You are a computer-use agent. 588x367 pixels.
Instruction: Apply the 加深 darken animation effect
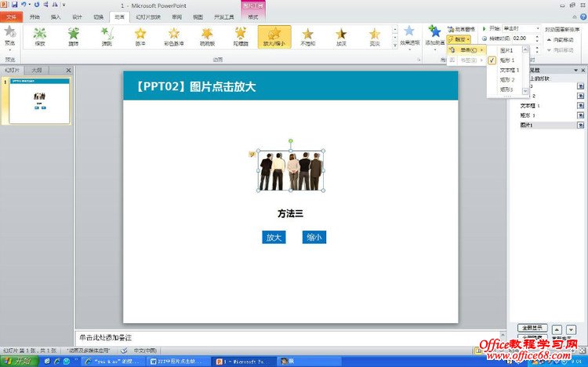tap(341, 37)
